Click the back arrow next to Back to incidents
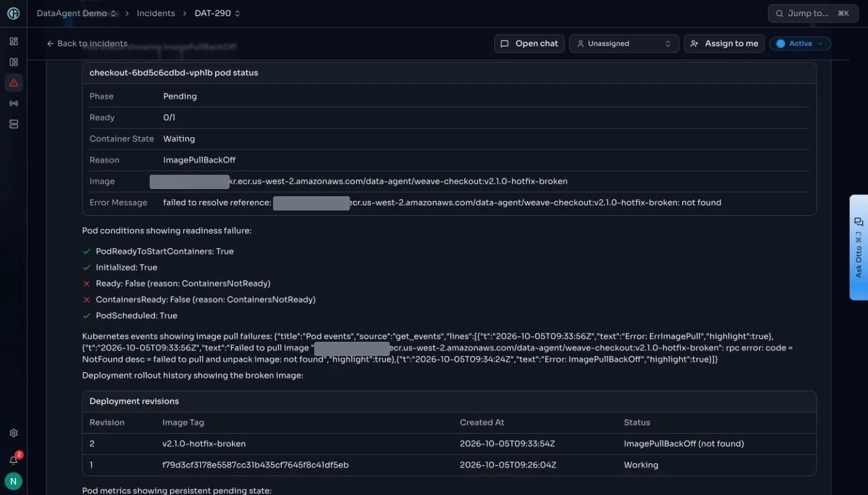The height and width of the screenshot is (495, 868). pyautogui.click(x=50, y=44)
